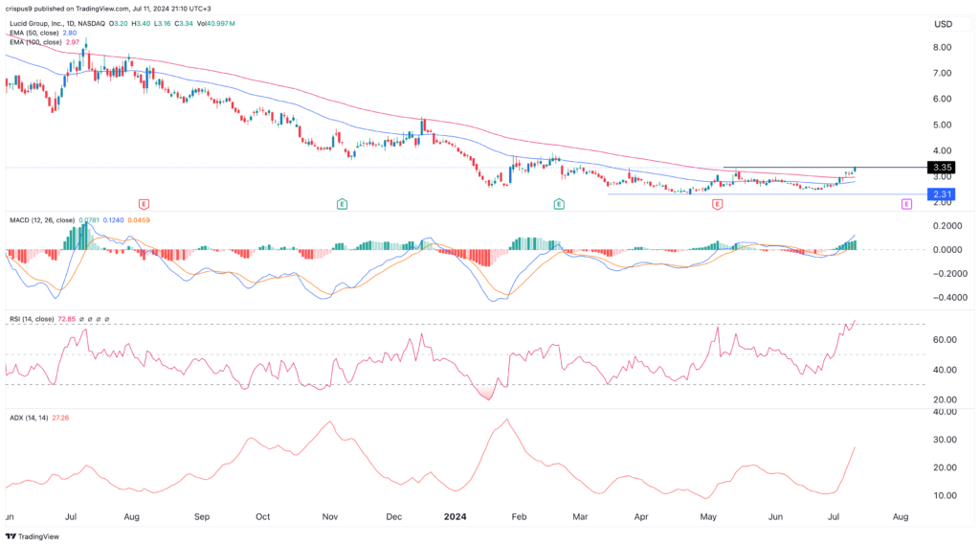Image resolution: width=980 pixels, height=546 pixels.
Task: Click the Vol 40.997M value
Action: point(215,23)
